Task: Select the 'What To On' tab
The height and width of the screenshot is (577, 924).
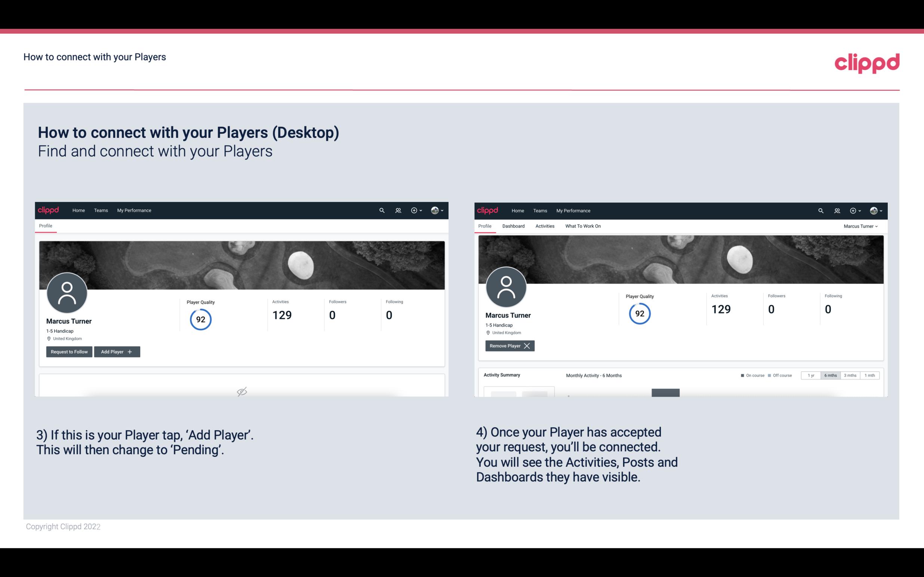Action: click(x=583, y=226)
